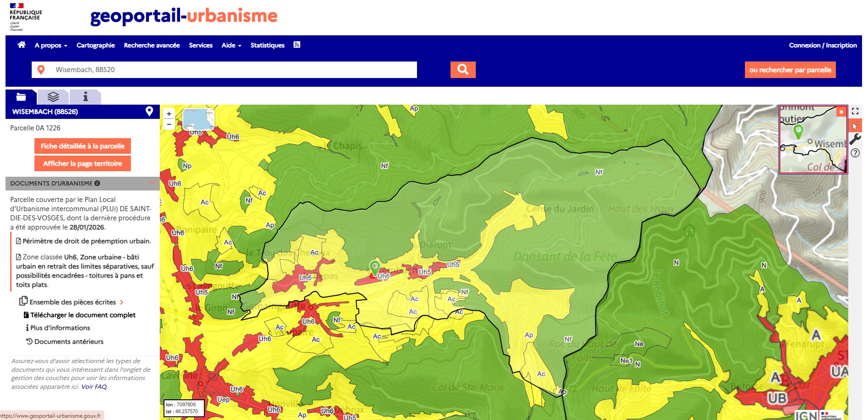
Task: Switch to the information tab
Action: tap(85, 97)
